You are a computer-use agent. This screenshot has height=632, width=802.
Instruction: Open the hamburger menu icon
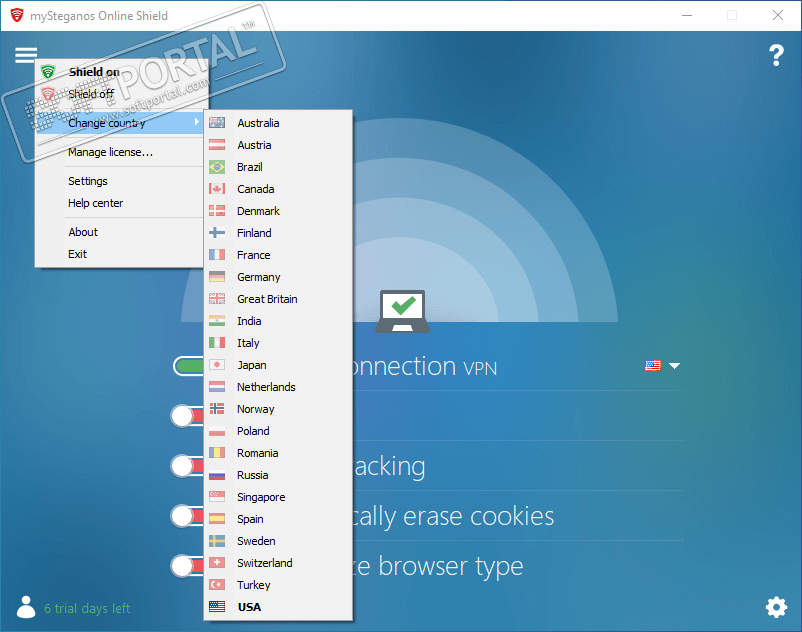pos(26,55)
